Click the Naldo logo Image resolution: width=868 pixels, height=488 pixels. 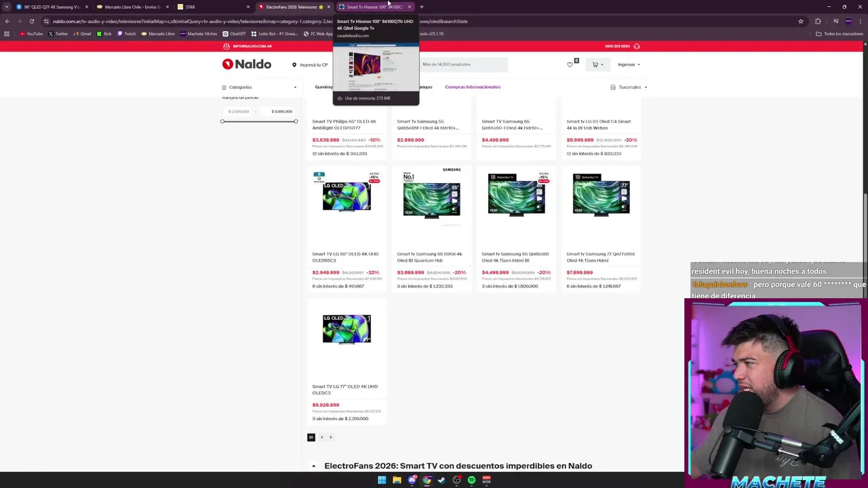(x=247, y=64)
